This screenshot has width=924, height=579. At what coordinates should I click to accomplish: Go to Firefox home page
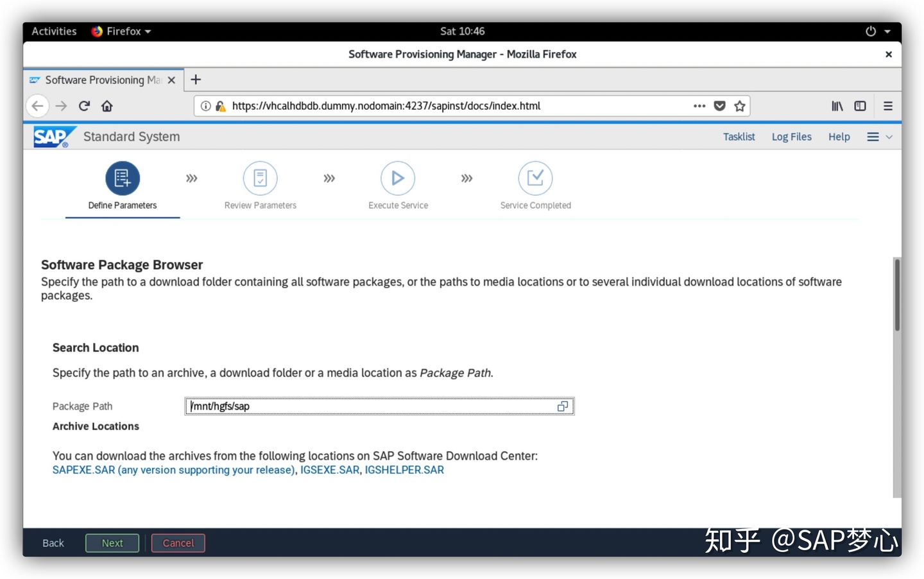107,106
